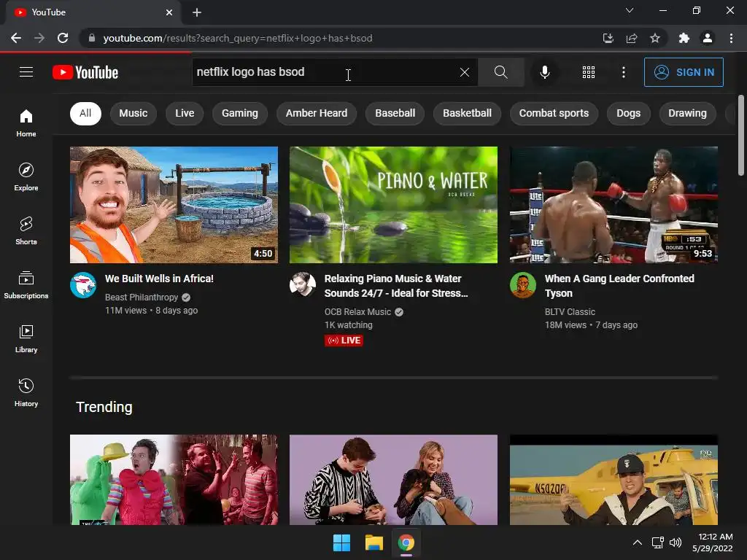Open a new browser tab
This screenshot has width=747, height=560.
coord(197,12)
